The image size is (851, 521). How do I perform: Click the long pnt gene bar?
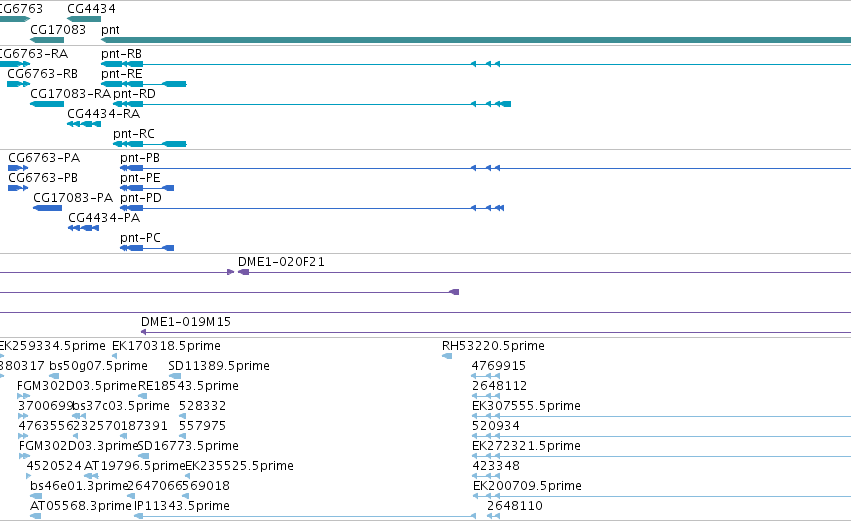(x=476, y=40)
